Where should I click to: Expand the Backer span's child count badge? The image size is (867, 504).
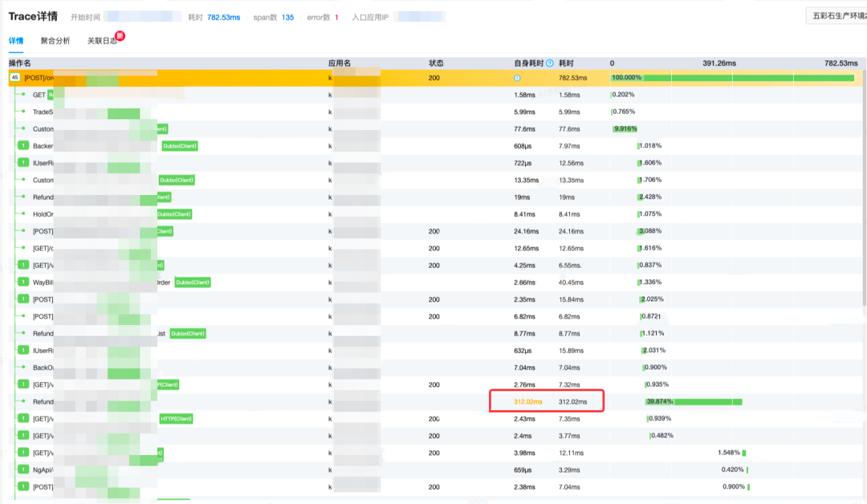coord(23,146)
